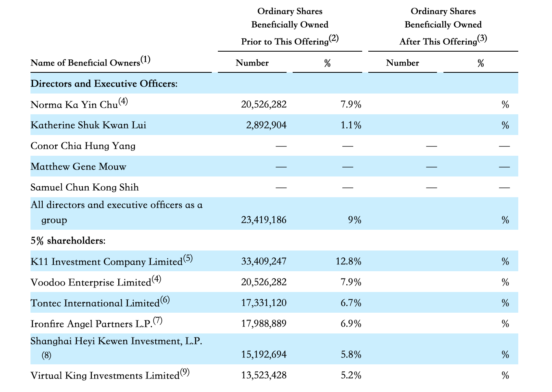Screen dimensions: 552x392
Task: Click the 5.8% percentage
Action: click(351, 355)
